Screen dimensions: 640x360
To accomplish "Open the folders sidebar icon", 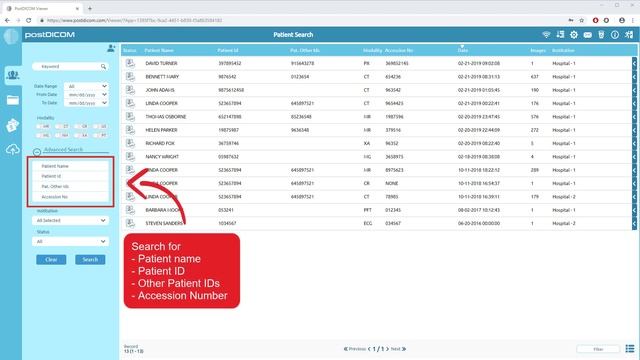I will tap(13, 100).
